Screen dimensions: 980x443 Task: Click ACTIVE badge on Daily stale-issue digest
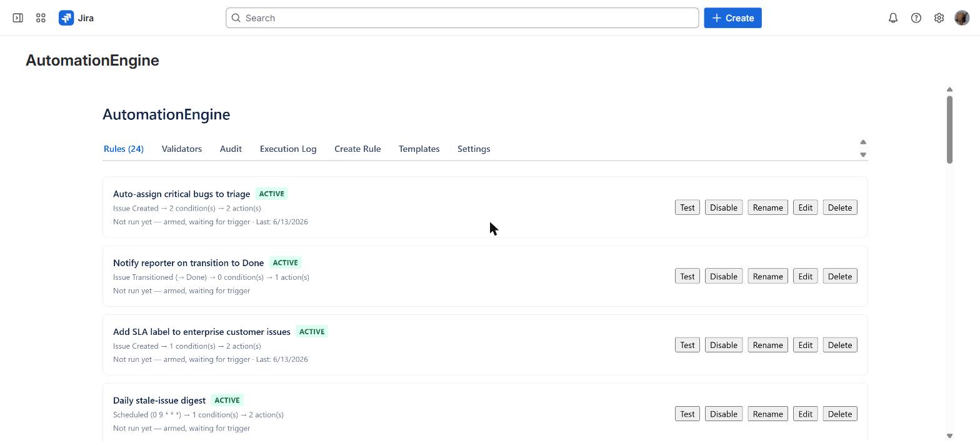point(227,400)
